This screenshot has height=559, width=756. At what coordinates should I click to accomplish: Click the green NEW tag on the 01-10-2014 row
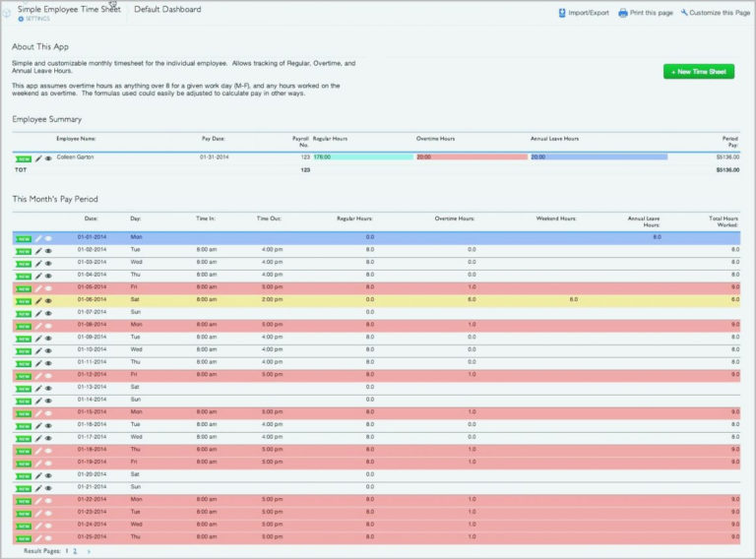[x=23, y=350]
